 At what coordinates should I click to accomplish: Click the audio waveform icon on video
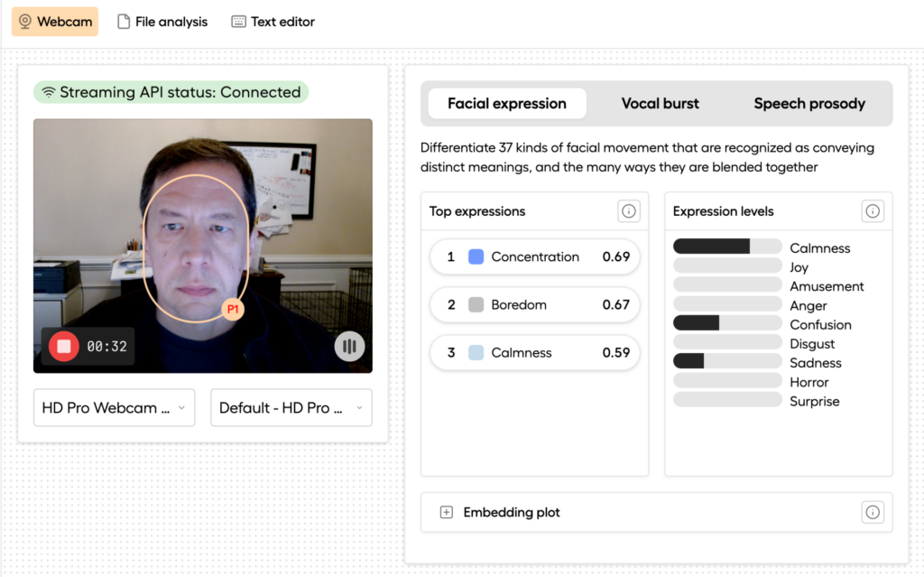tap(349, 347)
